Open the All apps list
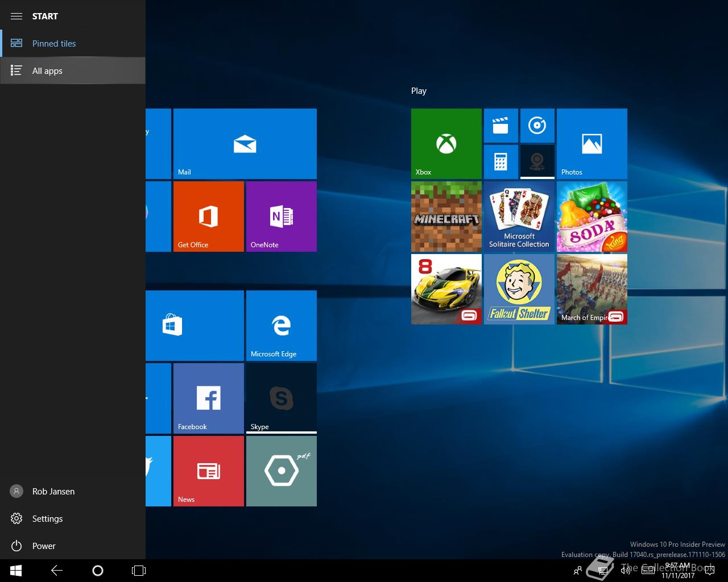 [73, 70]
